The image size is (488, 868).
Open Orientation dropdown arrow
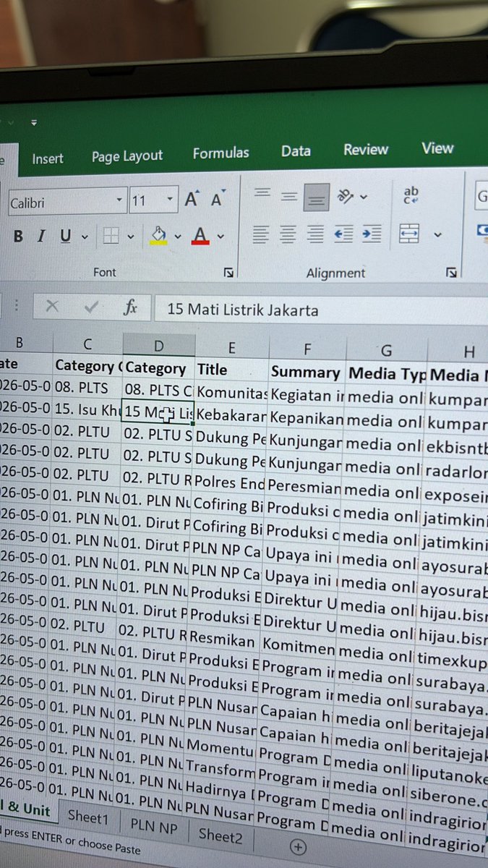[363, 196]
